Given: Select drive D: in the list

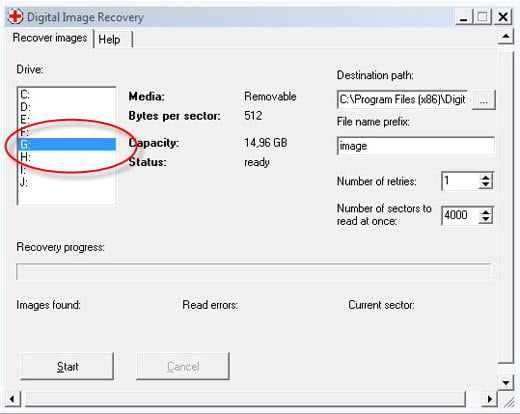Looking at the screenshot, I should tap(67, 107).
